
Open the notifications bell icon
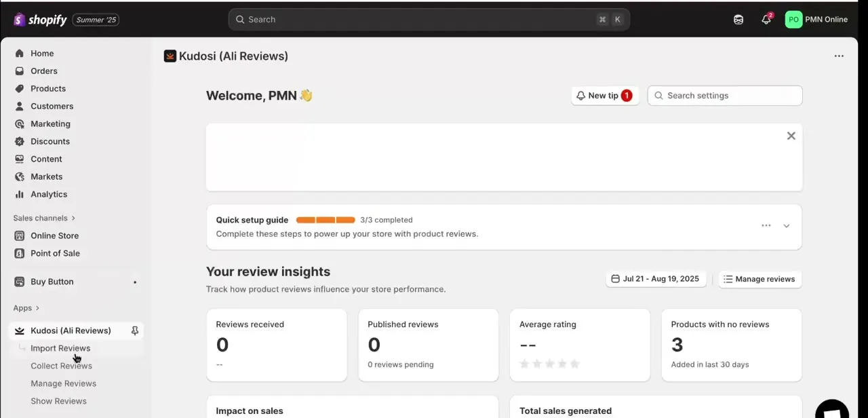pyautogui.click(x=766, y=20)
